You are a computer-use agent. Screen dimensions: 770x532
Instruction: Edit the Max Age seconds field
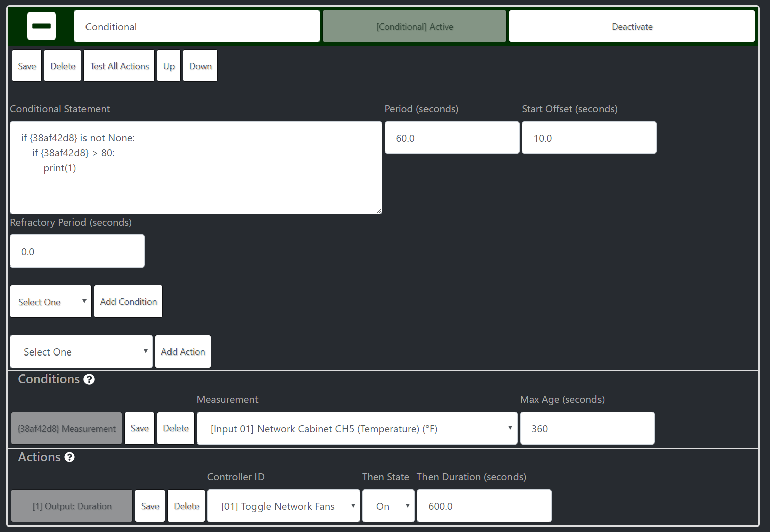587,428
